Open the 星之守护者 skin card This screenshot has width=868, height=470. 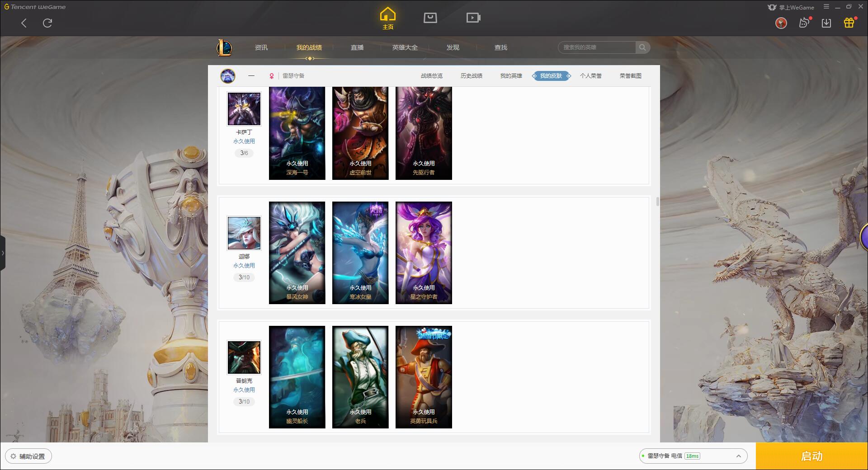point(424,253)
